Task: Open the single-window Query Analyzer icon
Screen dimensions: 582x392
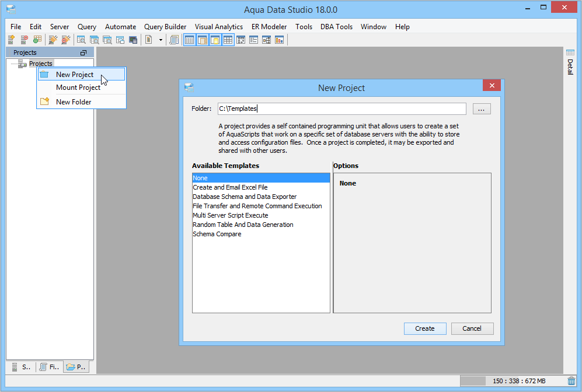Action: tap(81, 40)
